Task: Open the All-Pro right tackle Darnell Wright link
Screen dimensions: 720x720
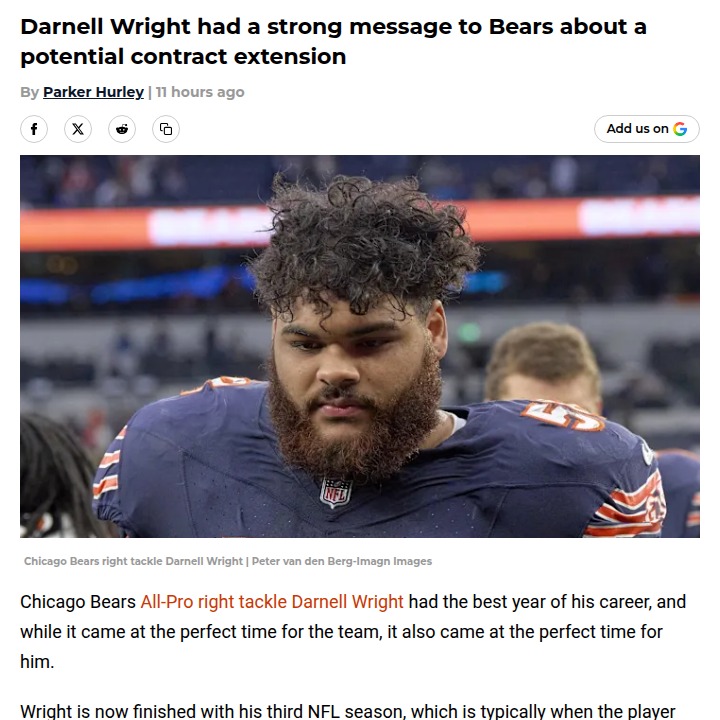Action: coord(272,602)
